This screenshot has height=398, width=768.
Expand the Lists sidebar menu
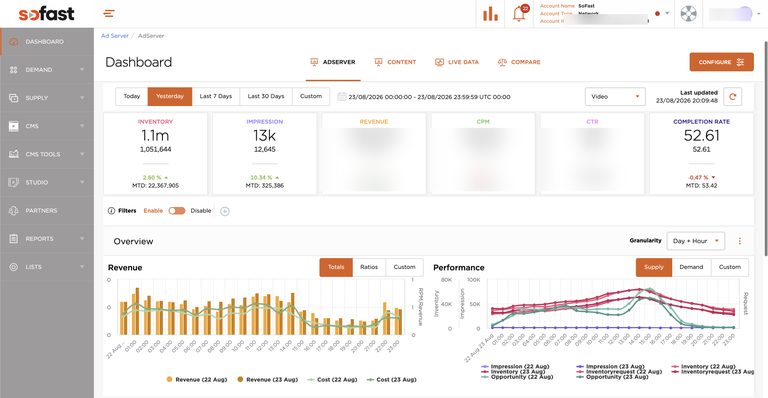coord(82,267)
